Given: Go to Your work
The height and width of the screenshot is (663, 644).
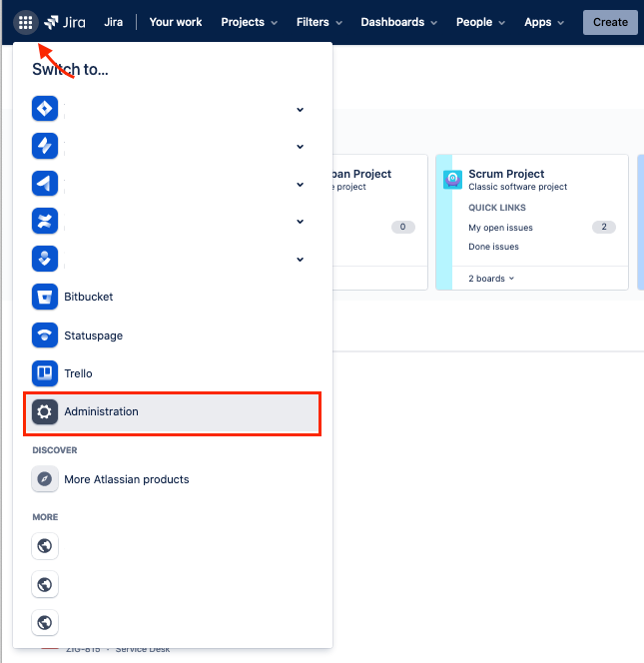Looking at the screenshot, I should [x=176, y=22].
